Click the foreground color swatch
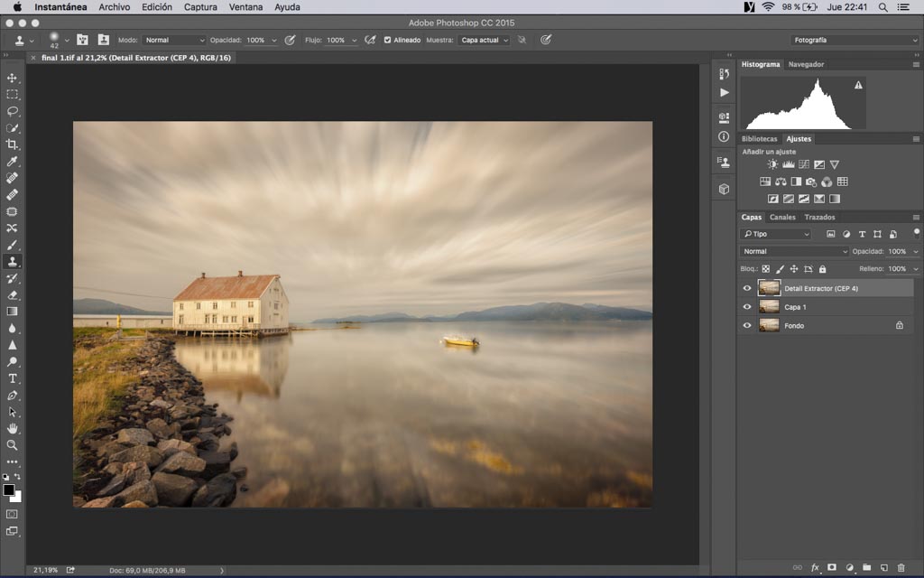 click(8, 489)
